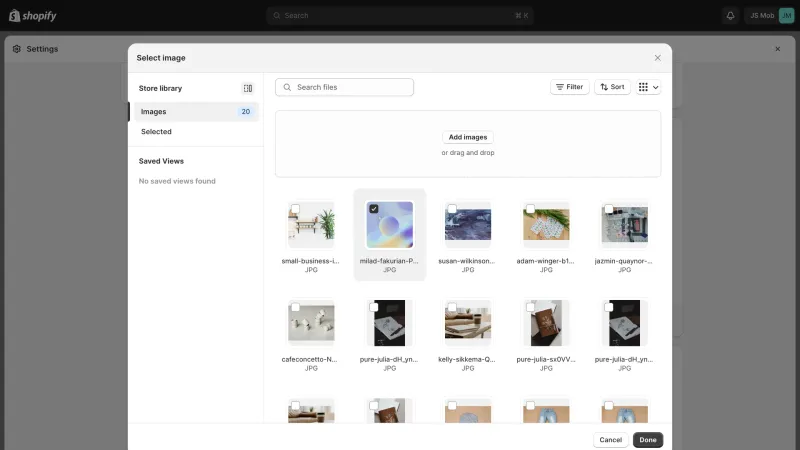Confirm selection with Done
800x450 pixels.
pyautogui.click(x=648, y=440)
